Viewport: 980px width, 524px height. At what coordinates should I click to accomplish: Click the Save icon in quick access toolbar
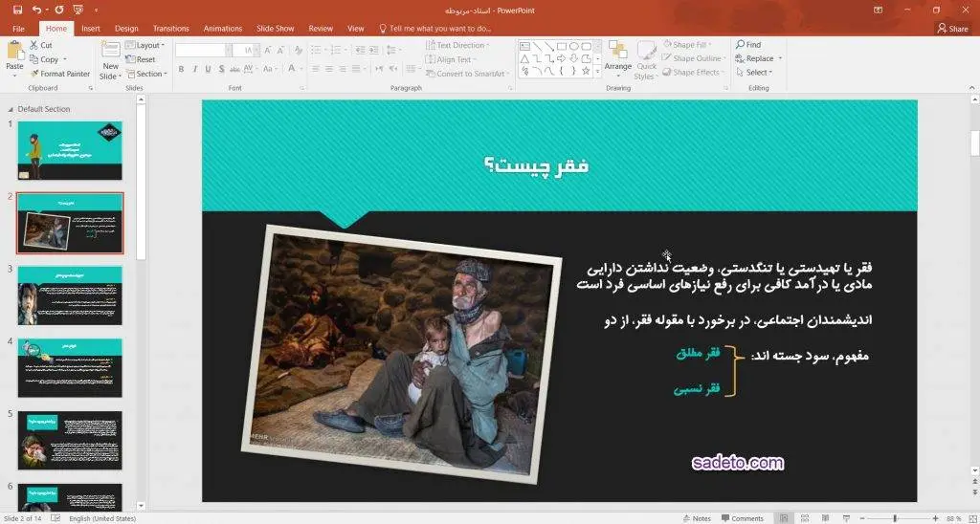pyautogui.click(x=17, y=10)
